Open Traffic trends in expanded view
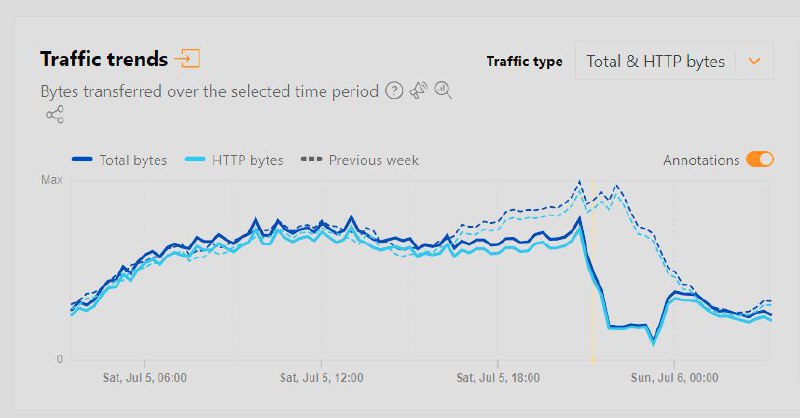This screenshot has height=418, width=800. (187, 58)
